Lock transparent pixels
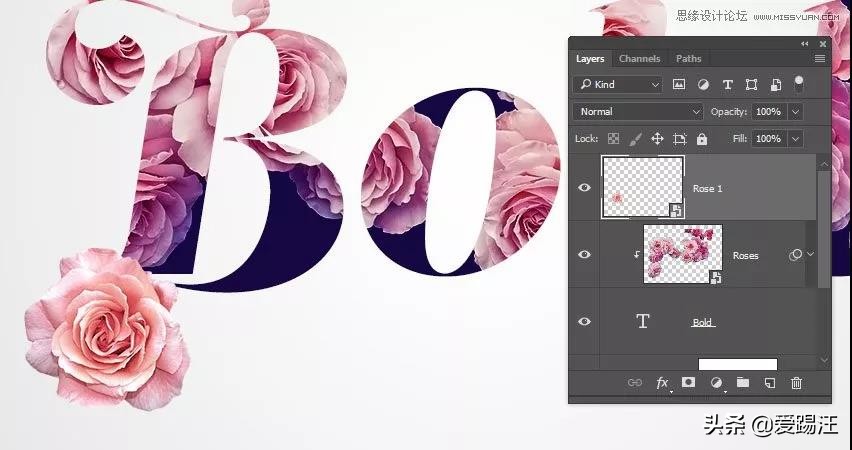The height and width of the screenshot is (450, 852). (613, 139)
